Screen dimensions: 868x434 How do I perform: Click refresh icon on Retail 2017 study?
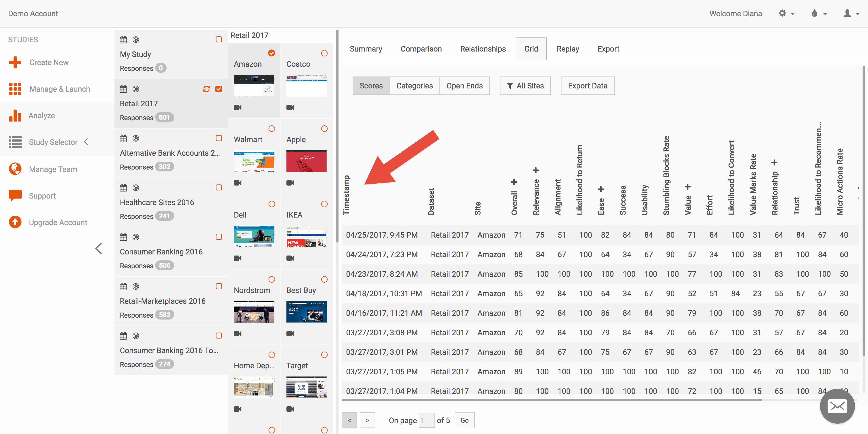(x=206, y=89)
